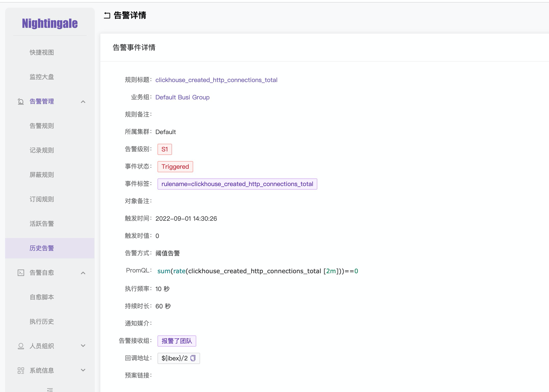
Task: Open the Default Busi Group link
Action: pyautogui.click(x=182, y=97)
